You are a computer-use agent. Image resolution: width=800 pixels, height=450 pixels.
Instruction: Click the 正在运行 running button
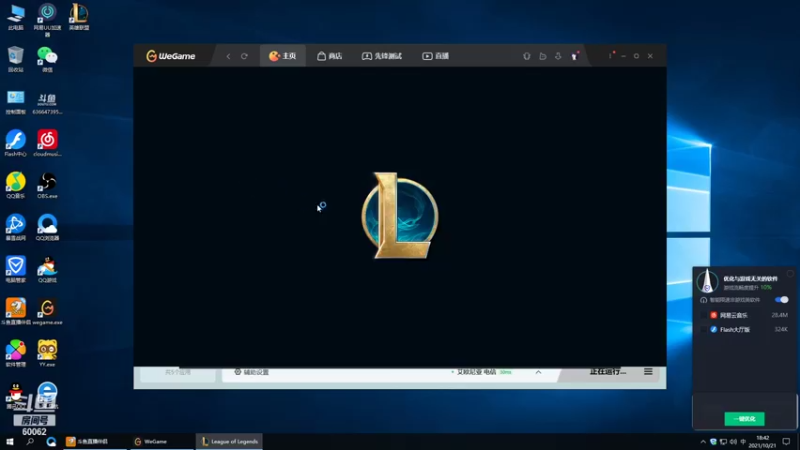(608, 372)
